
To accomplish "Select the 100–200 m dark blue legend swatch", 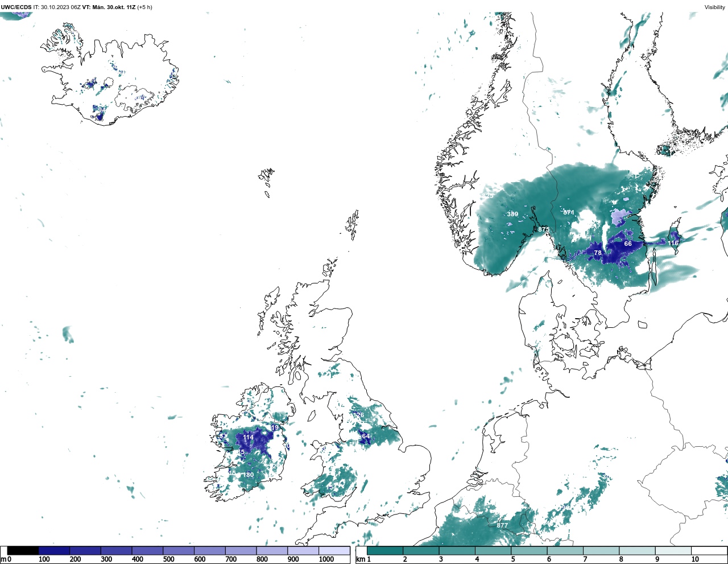I will [55, 551].
